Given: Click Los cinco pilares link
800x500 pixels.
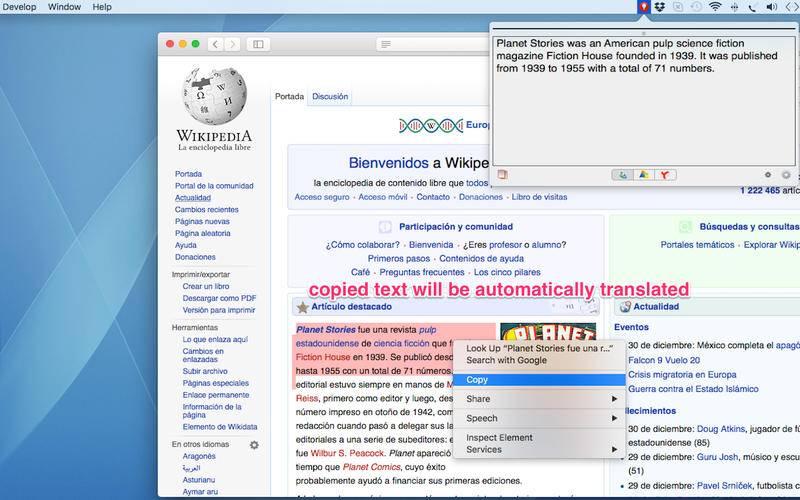Looking at the screenshot, I should tap(507, 272).
